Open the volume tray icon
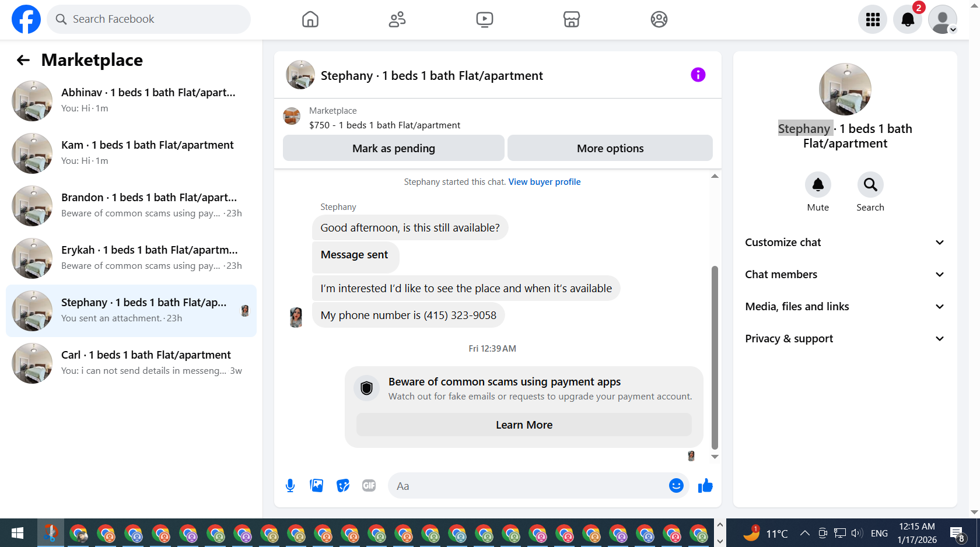980x547 pixels. click(856, 533)
